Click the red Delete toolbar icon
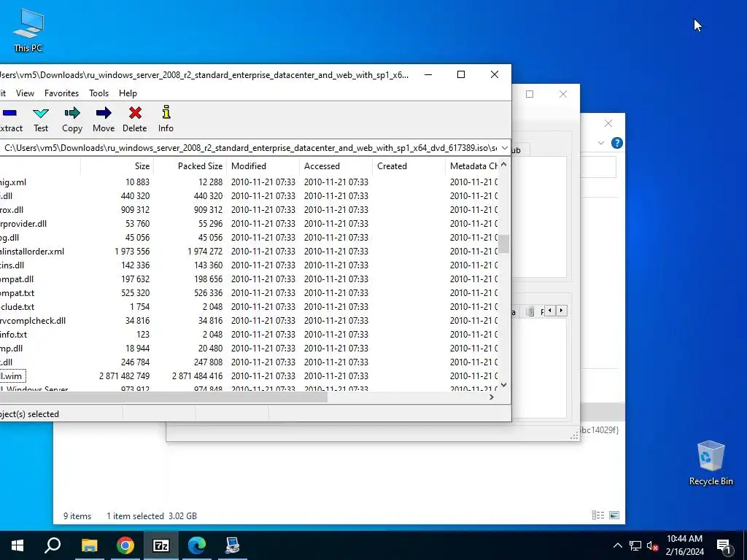 (x=135, y=119)
